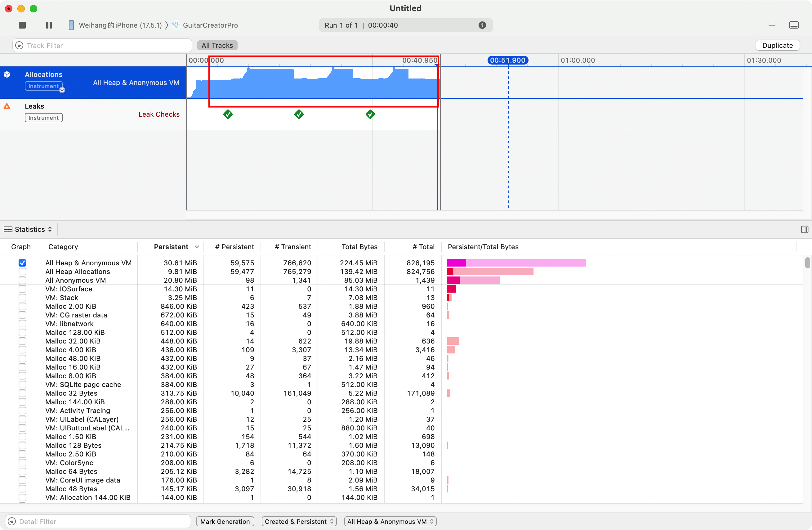Click the statistics table vertical scrollbar
This screenshot has height=530, width=812.
click(807, 263)
